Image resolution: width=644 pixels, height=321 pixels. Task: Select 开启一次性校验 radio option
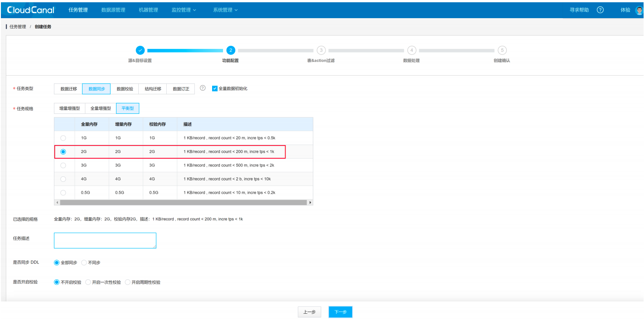pyautogui.click(x=88, y=282)
